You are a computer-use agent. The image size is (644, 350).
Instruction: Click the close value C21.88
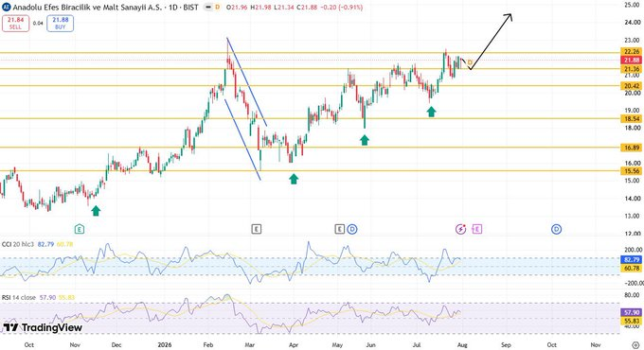click(x=307, y=7)
